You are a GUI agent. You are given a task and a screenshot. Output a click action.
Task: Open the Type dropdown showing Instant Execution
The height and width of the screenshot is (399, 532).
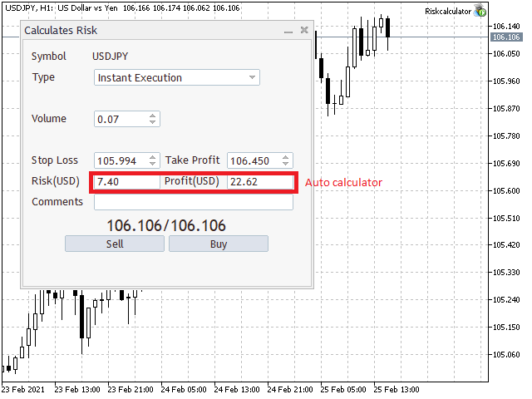point(177,77)
